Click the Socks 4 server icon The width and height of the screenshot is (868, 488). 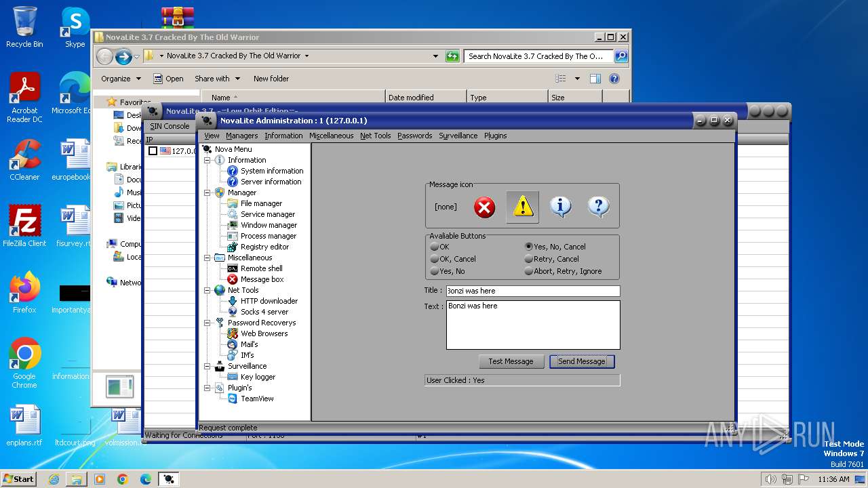pyautogui.click(x=233, y=312)
